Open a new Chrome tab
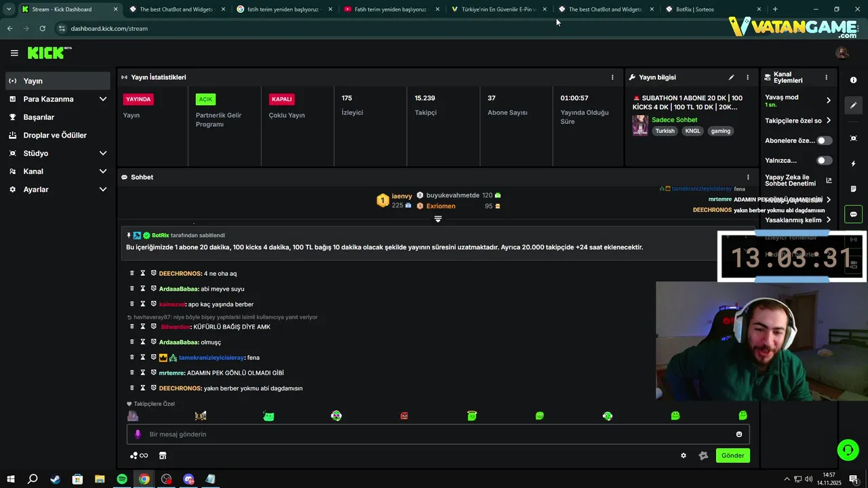 [x=775, y=9]
